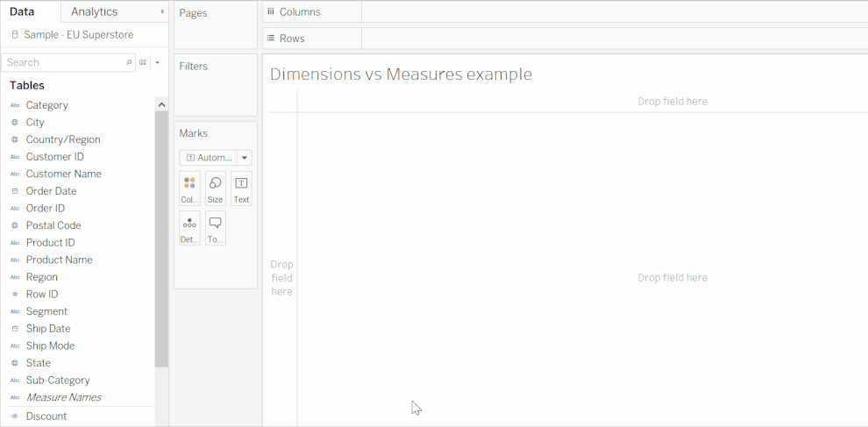The height and width of the screenshot is (427, 868).
Task: Switch to the Analytics tab
Action: tap(94, 11)
